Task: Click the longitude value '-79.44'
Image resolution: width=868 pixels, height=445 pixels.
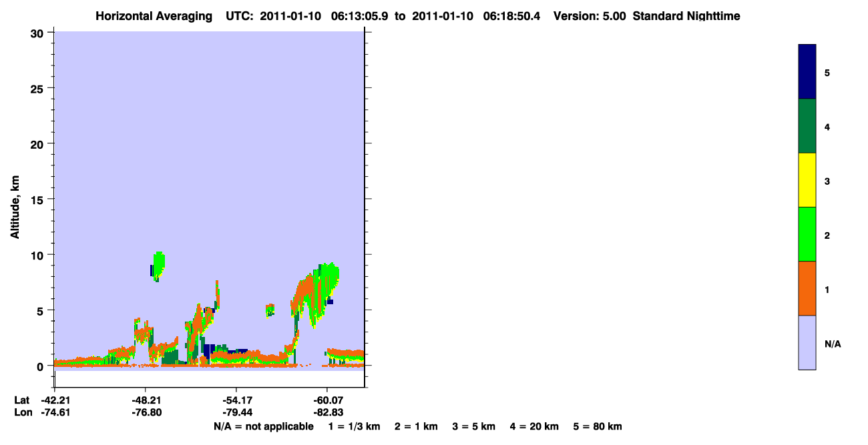Action: (x=236, y=412)
